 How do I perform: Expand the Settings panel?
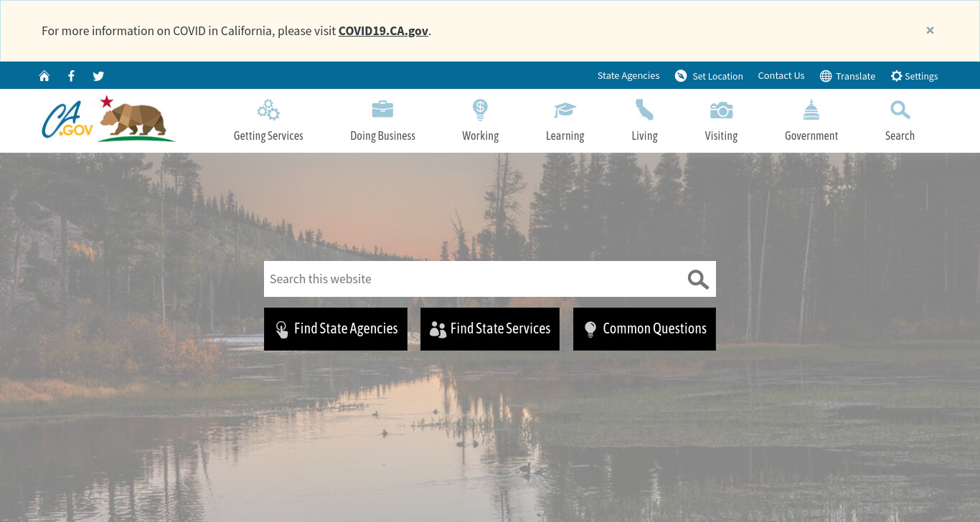914,76
